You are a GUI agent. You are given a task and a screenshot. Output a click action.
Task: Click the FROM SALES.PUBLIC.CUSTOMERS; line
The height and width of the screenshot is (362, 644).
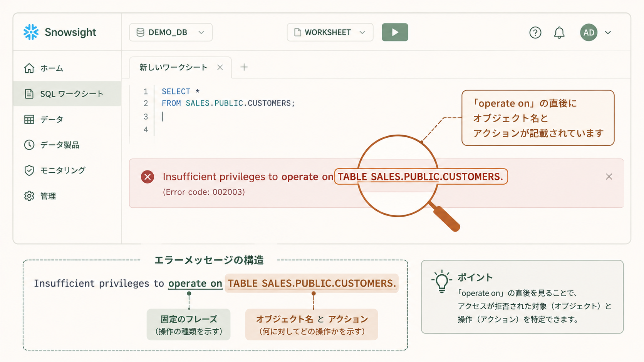(x=228, y=103)
